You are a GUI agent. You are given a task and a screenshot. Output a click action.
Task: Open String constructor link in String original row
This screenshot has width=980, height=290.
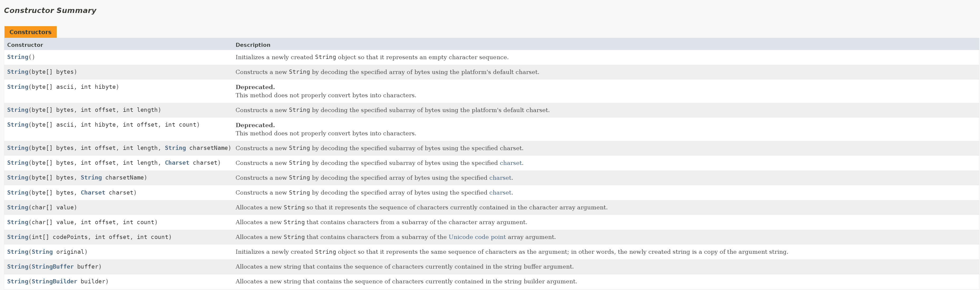click(x=17, y=252)
